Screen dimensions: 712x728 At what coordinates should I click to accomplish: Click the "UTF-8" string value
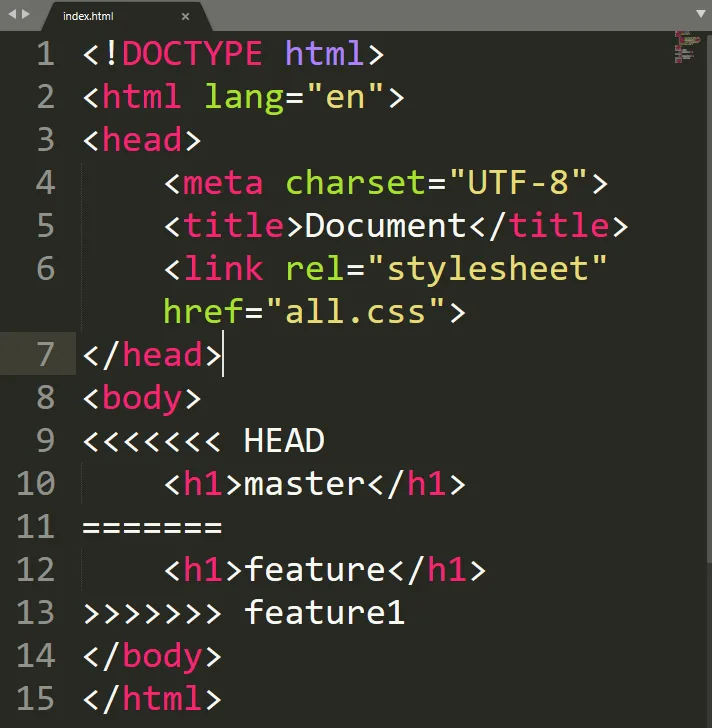(x=518, y=182)
